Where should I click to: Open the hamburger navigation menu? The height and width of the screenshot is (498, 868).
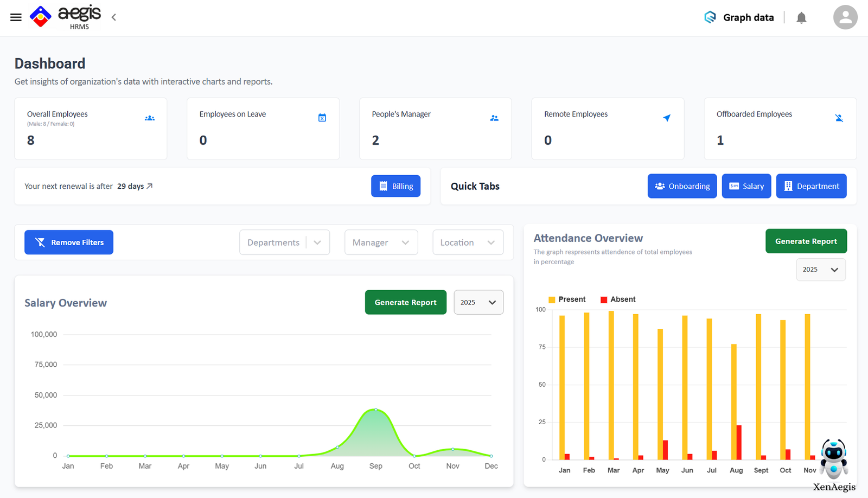tap(16, 17)
